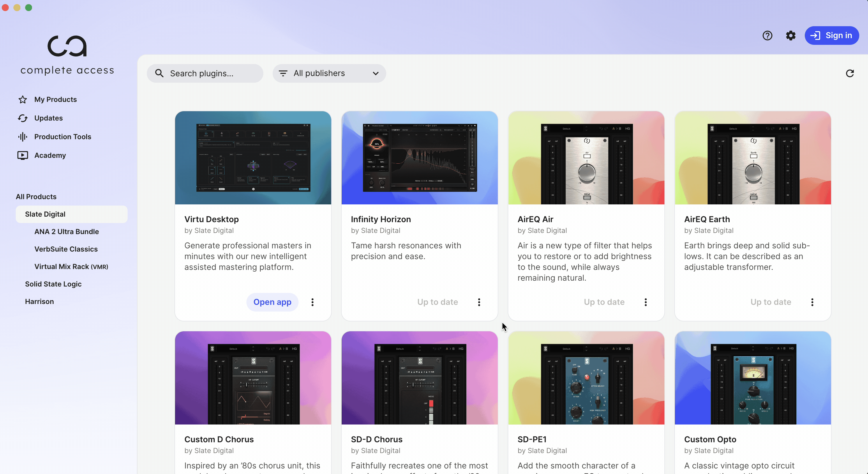This screenshot has height=474, width=868.
Task: Click the Sign in button
Action: (832, 35)
